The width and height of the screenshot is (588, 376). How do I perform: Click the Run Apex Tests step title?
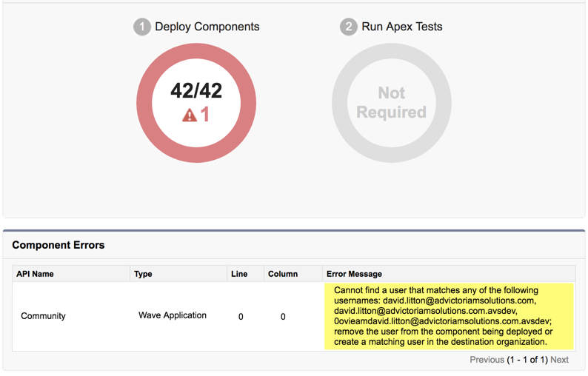point(401,27)
